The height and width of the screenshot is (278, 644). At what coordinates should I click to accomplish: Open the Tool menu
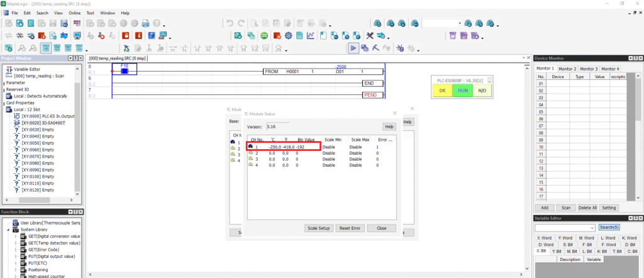pyautogui.click(x=91, y=13)
